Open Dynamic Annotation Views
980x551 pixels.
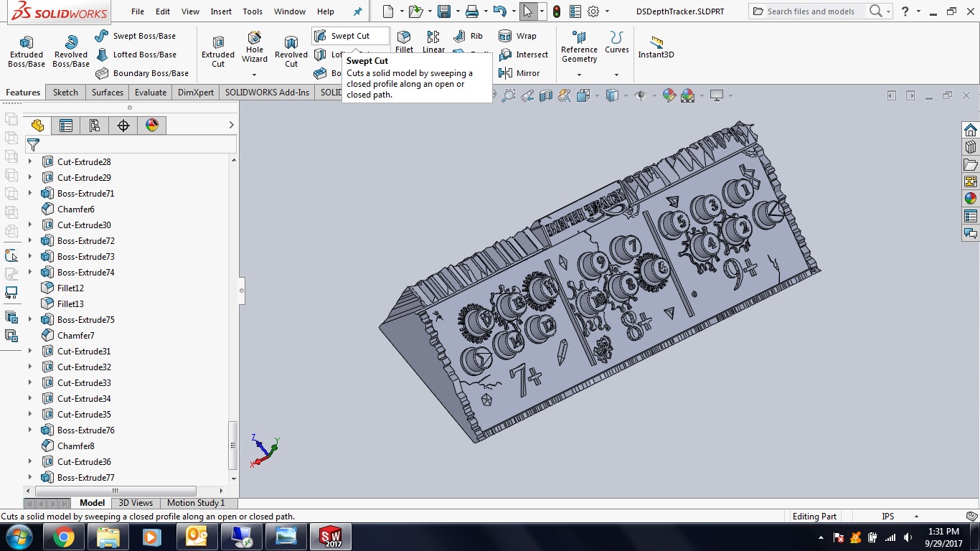point(565,95)
